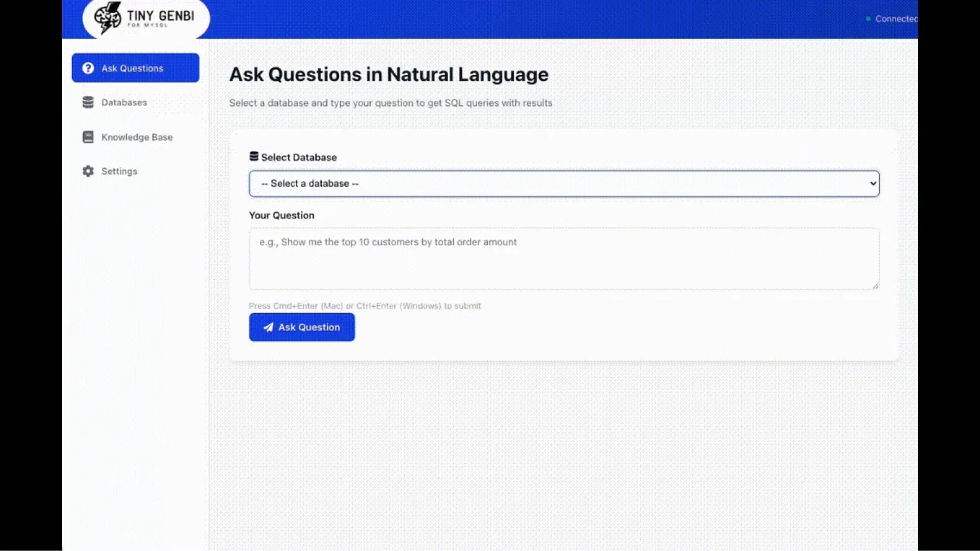The height and width of the screenshot is (551, 980).
Task: Click the Connected status text
Action: (896, 19)
